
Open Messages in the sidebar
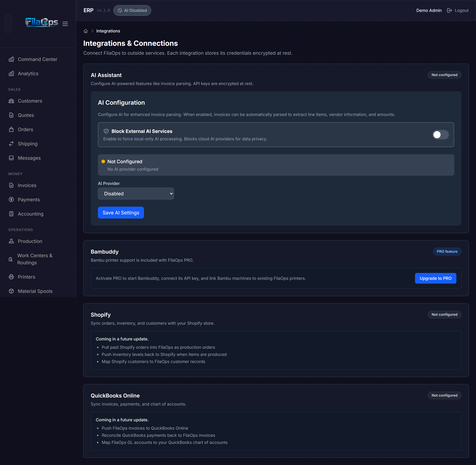click(x=38, y=158)
